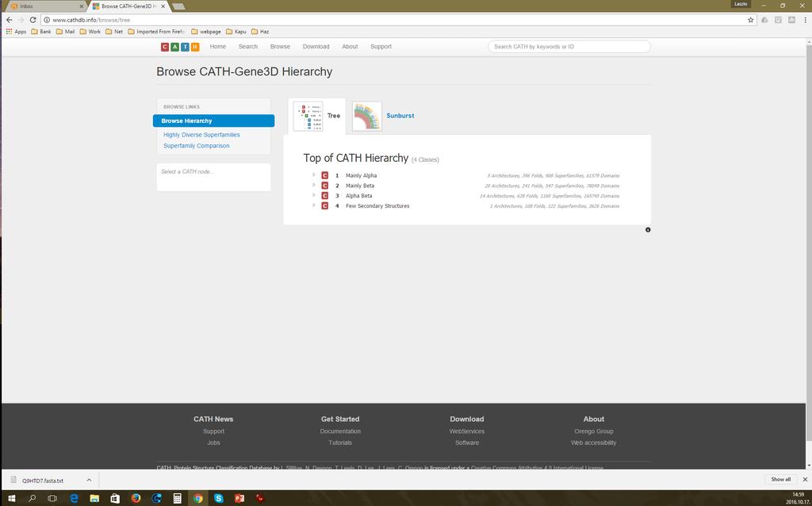Screen dimensions: 812x506
Task: Click the red C icon beside Mainly Beta
Action: coord(324,186)
